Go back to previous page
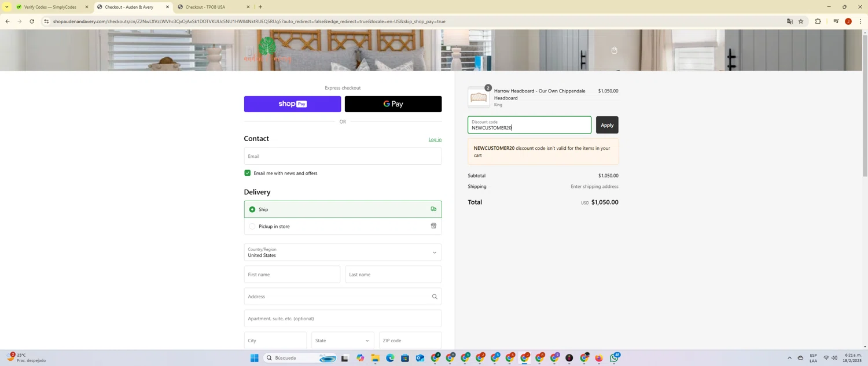 tap(7, 21)
